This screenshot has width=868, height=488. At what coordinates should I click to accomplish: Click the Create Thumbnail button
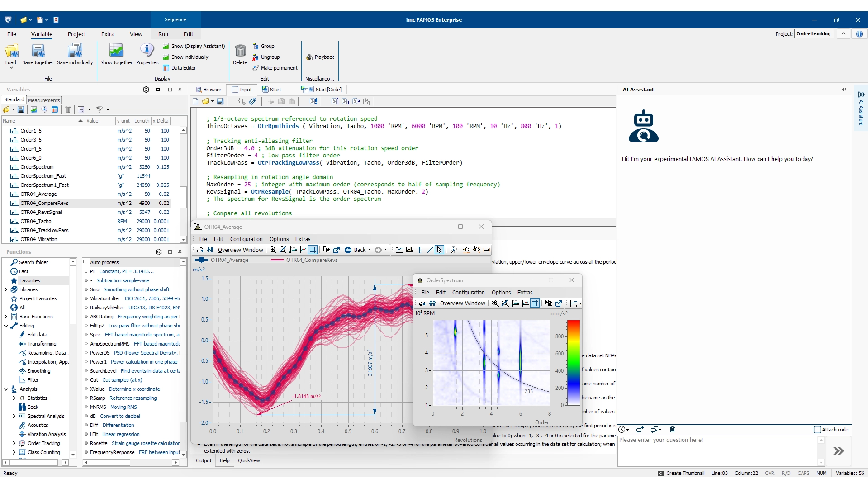[x=681, y=473]
